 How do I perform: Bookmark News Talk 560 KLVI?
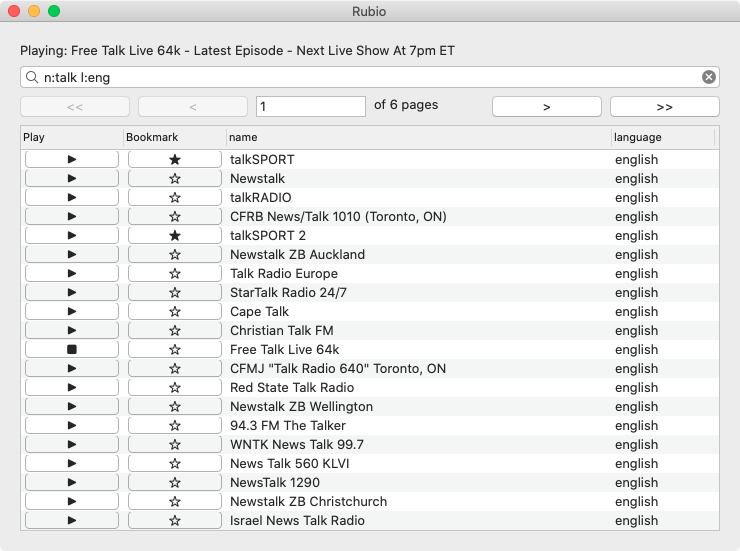coord(175,463)
